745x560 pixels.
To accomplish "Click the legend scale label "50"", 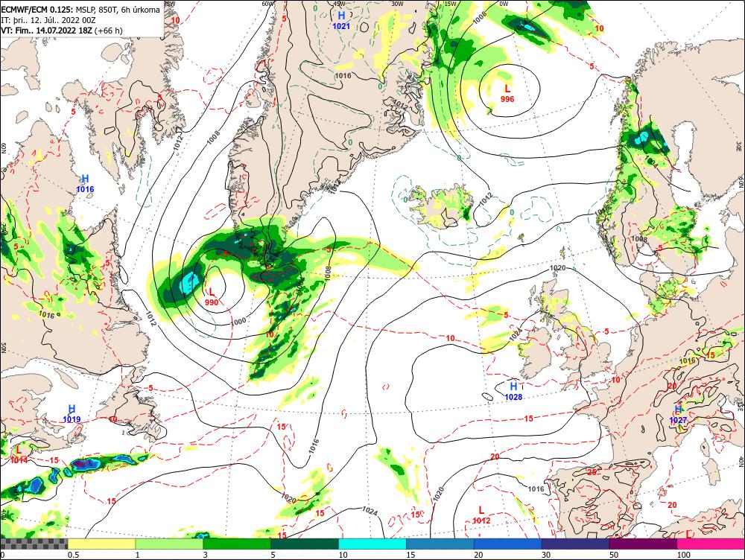I will coord(614,555).
